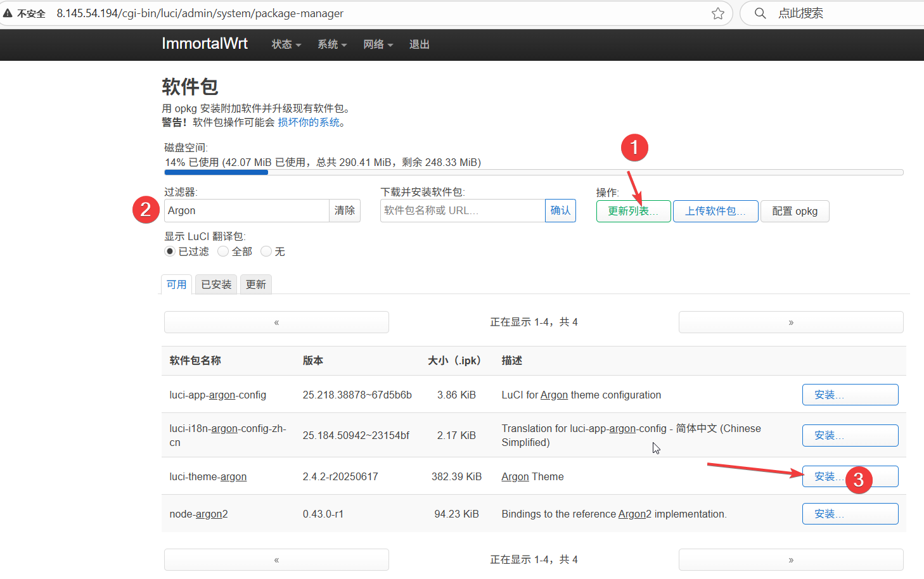The image size is (924, 579).
Task: Open the 状态 dropdown menu
Action: tap(286, 44)
